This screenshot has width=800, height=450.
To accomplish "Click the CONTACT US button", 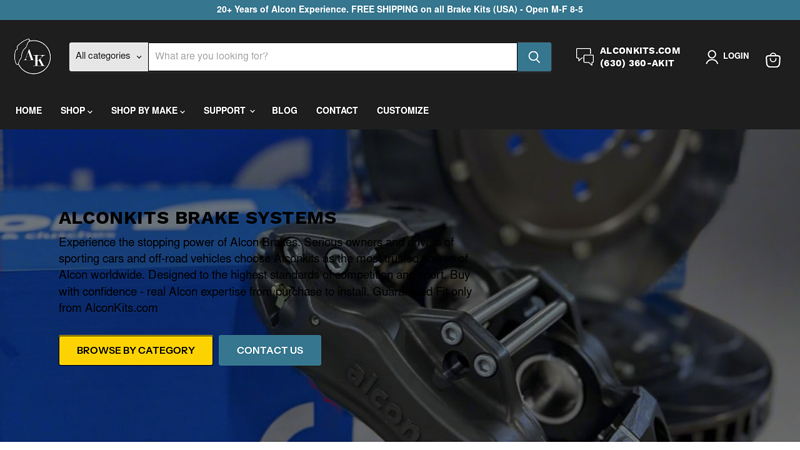I will pyautogui.click(x=270, y=351).
